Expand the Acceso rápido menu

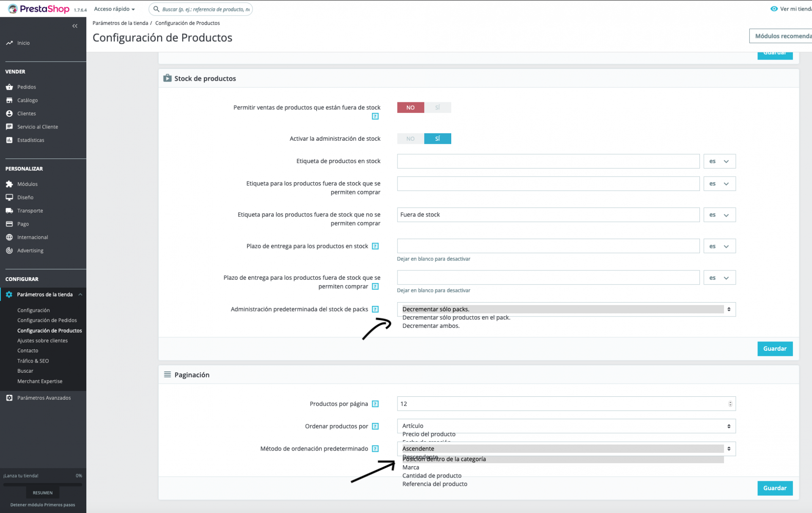(x=114, y=9)
